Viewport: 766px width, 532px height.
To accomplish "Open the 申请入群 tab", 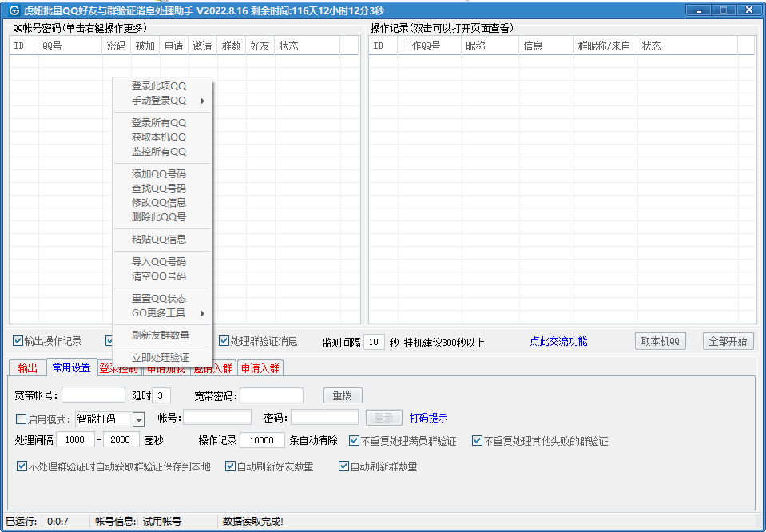I will (x=260, y=368).
